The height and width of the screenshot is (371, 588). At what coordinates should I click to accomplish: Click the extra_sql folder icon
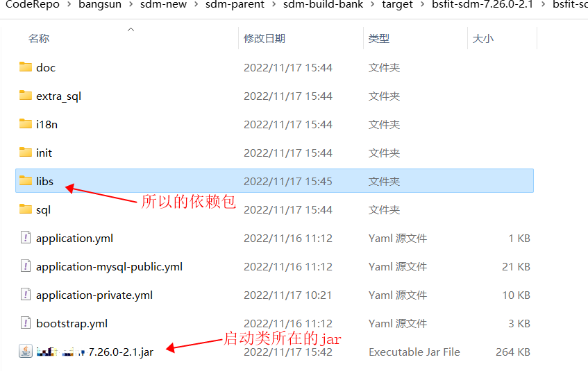pyautogui.click(x=26, y=96)
